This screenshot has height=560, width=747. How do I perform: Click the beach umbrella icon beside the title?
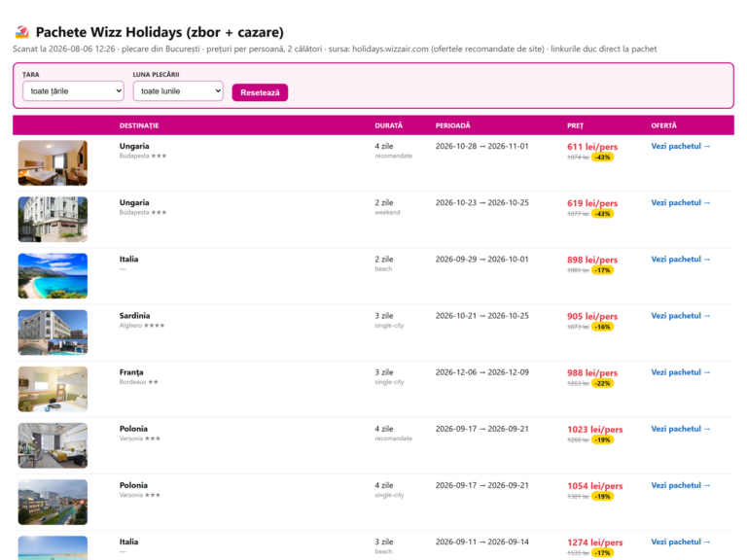tap(22, 32)
